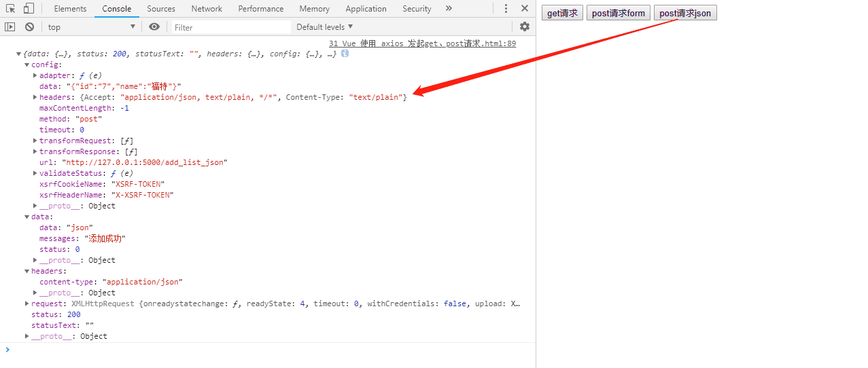Expand the headers Accept property row
This screenshot has width=868, height=368.
[x=35, y=97]
